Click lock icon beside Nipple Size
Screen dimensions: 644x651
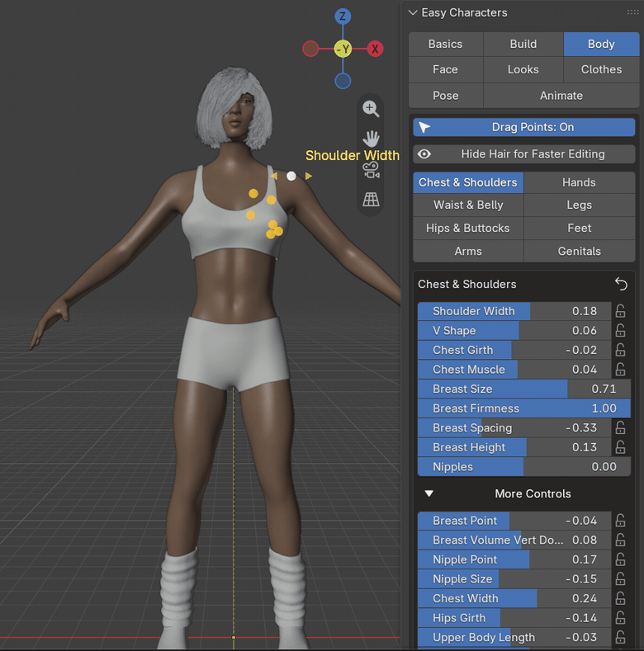(x=620, y=578)
